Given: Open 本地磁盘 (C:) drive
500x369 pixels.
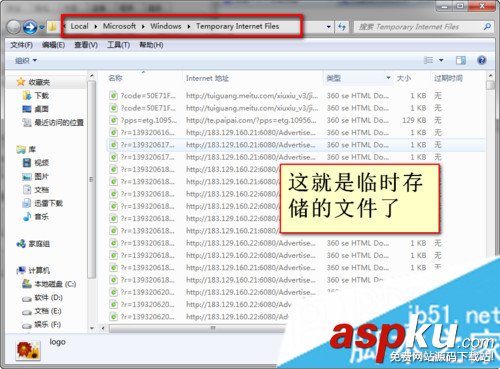Looking at the screenshot, I should [49, 284].
